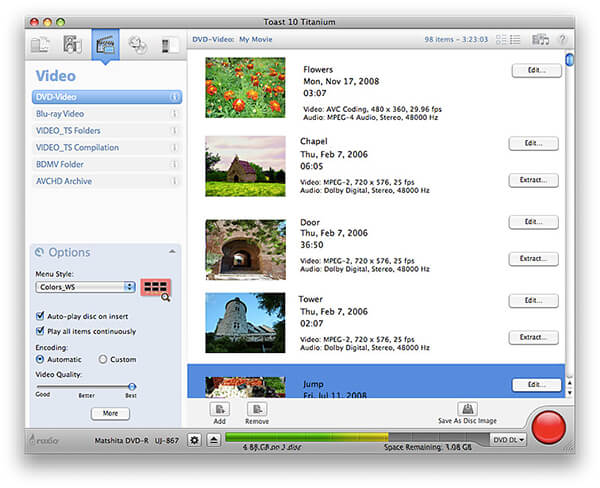This screenshot has height=488, width=600.
Task: Click the Space Remaining 1.08 GB text
Action: coord(428,447)
